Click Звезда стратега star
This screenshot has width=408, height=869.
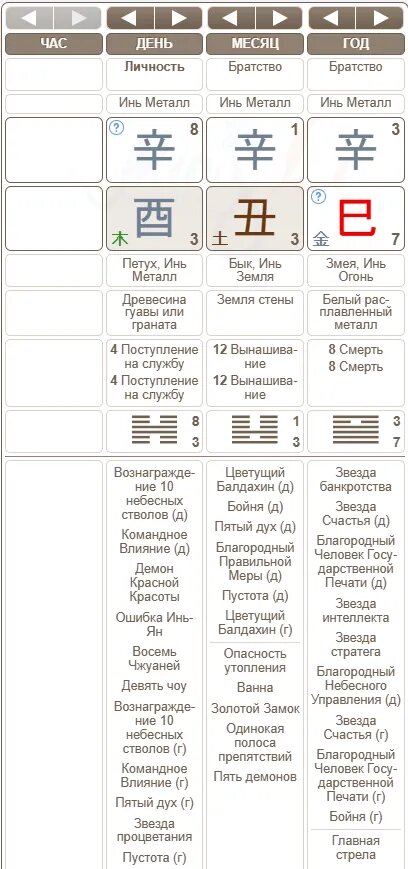(x=356, y=645)
